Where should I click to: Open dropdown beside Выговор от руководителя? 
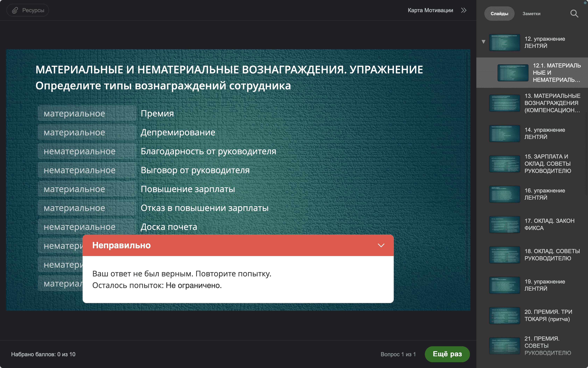tap(87, 170)
